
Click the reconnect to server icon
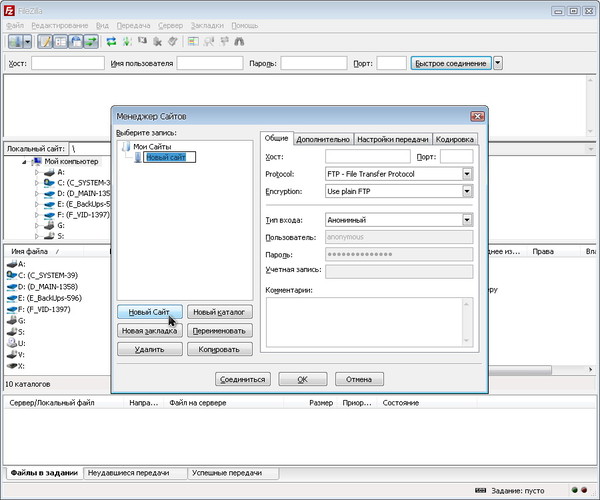(x=173, y=41)
